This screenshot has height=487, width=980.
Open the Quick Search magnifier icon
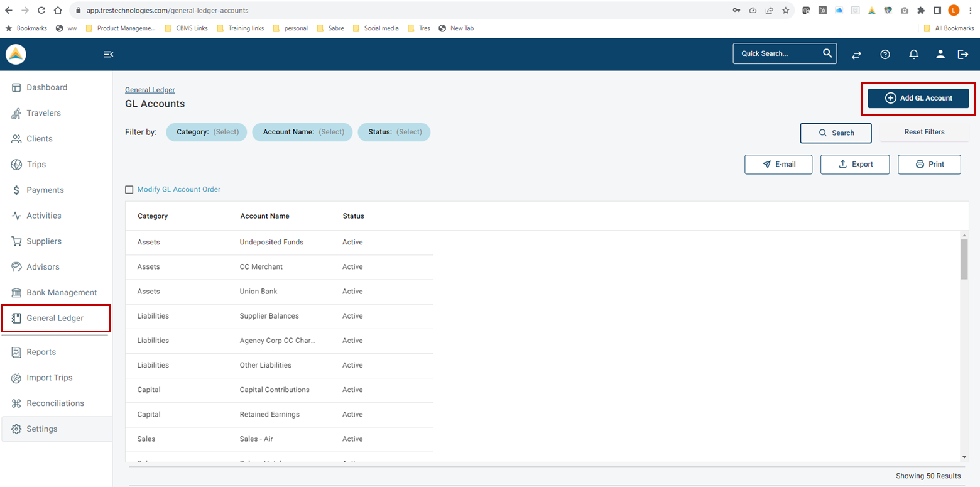click(827, 53)
